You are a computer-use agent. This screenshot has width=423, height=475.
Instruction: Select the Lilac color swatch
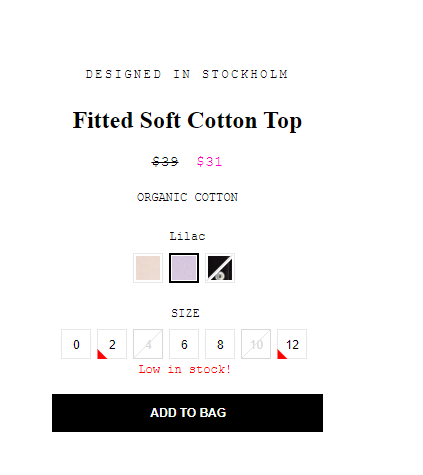coord(184,268)
